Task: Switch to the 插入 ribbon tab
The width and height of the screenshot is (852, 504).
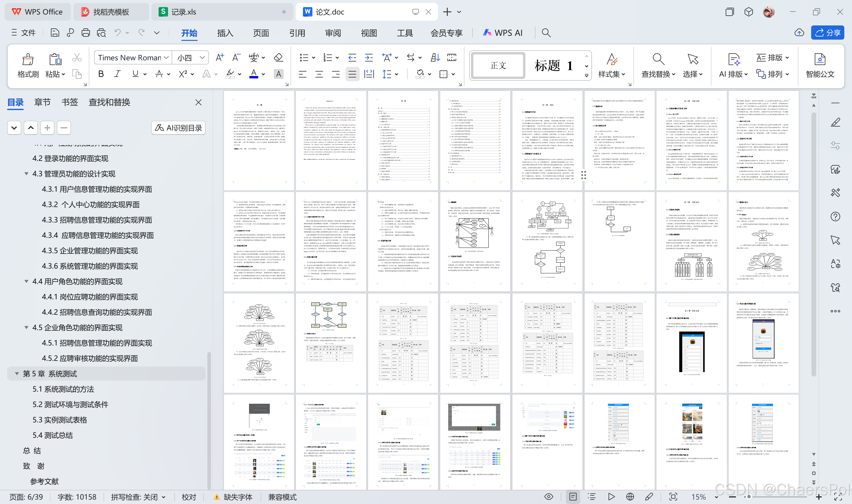Action: click(x=225, y=33)
